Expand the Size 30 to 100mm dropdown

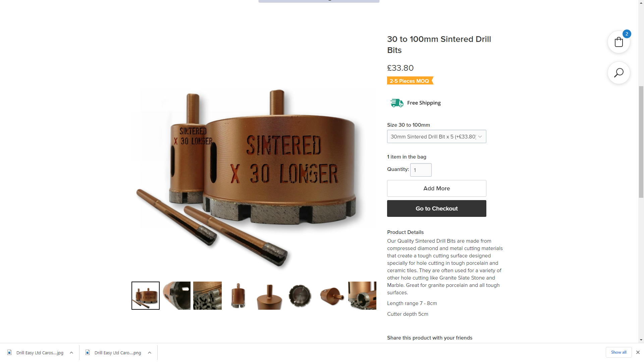436,136
